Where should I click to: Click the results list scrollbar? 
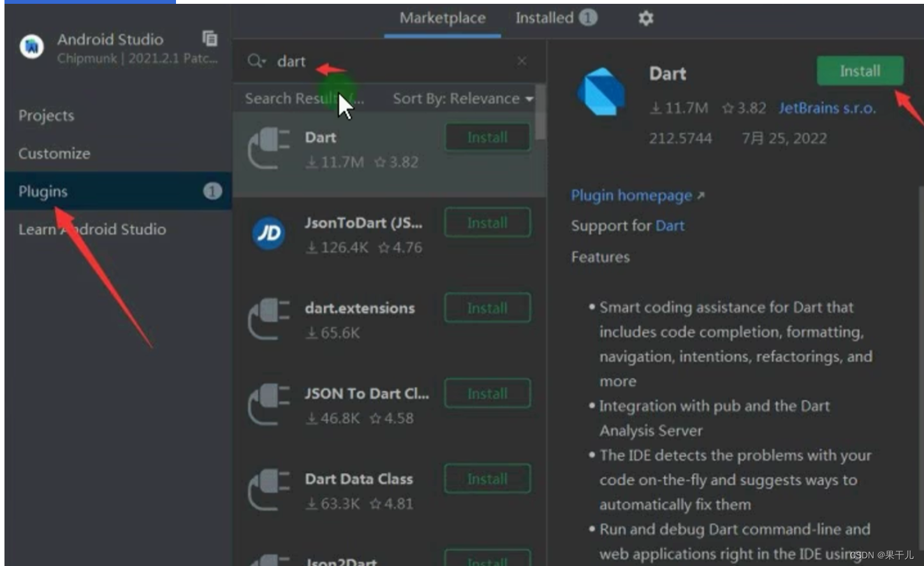pyautogui.click(x=541, y=112)
